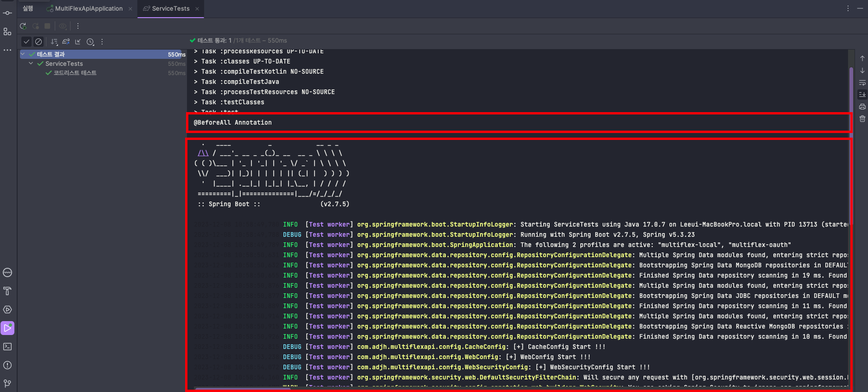Screen dimensions: 868x392
Task: Open the Problems tool window
Action: click(7, 365)
